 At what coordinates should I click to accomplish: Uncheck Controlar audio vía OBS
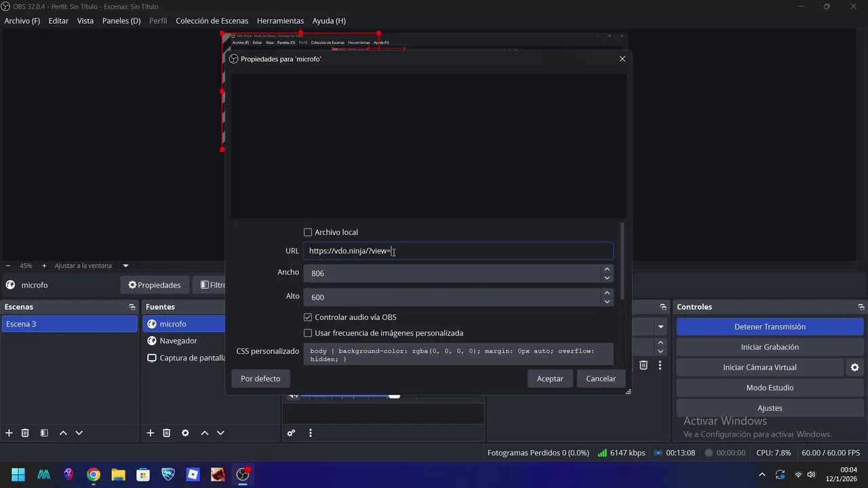(308, 317)
